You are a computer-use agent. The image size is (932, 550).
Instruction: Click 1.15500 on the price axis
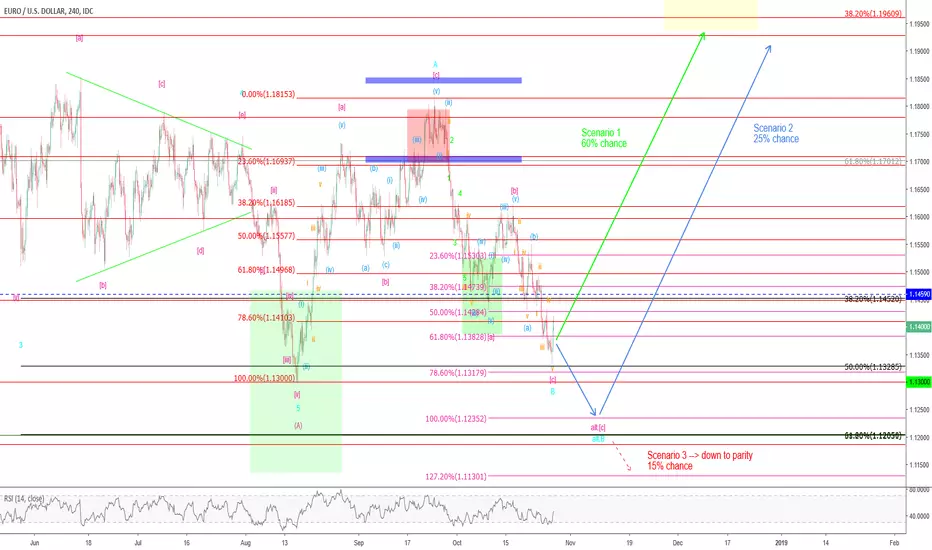coord(920,244)
